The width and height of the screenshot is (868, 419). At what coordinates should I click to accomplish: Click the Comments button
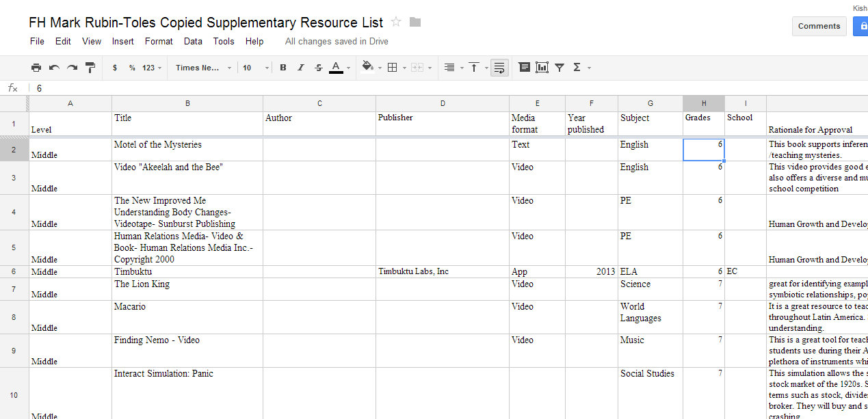tap(819, 26)
